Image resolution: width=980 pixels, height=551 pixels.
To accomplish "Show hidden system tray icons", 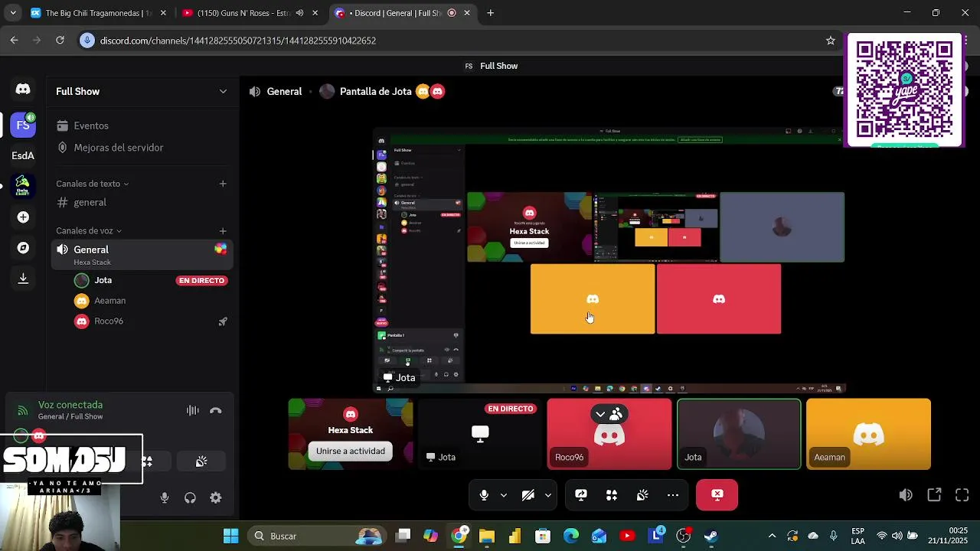I will (x=772, y=536).
